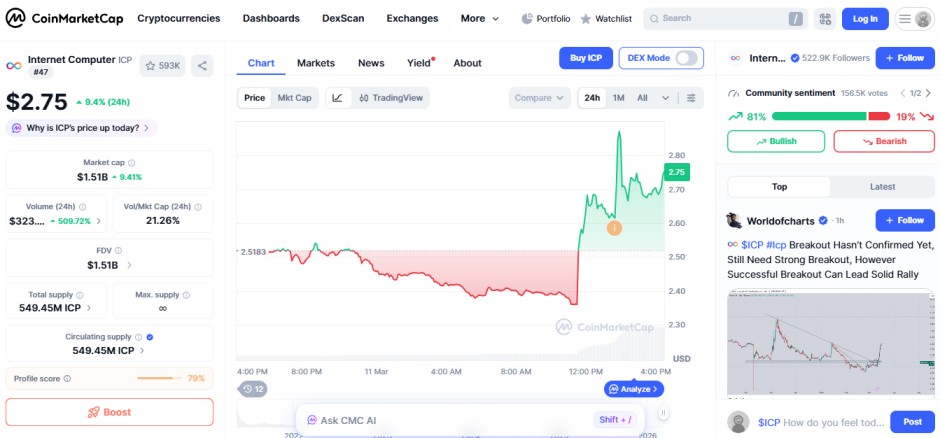Click the Buy ICP button
This screenshot has height=438, width=940.
586,58
